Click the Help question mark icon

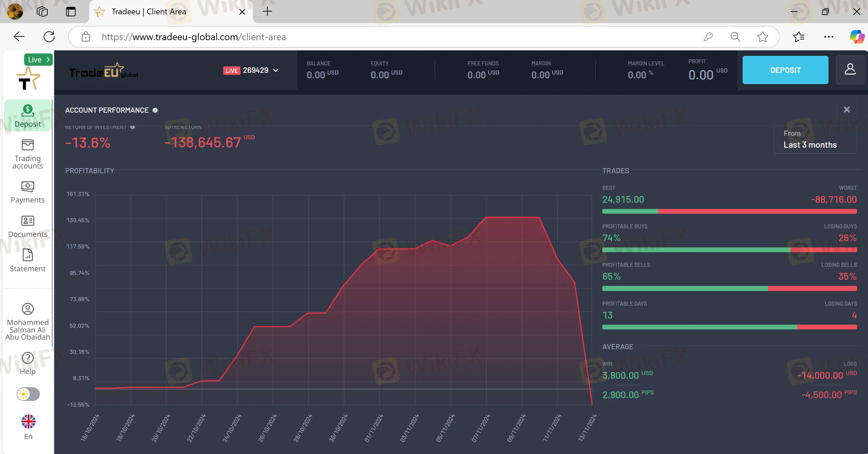point(28,358)
